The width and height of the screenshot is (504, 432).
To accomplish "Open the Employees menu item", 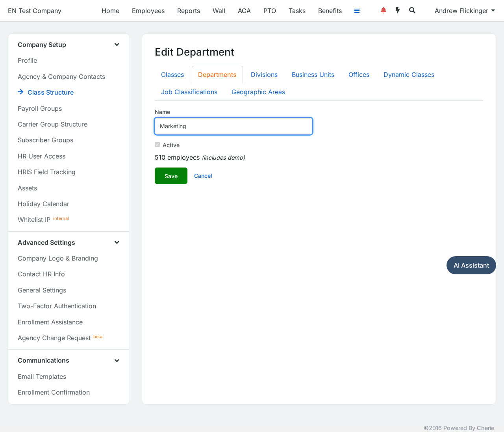I will (148, 11).
